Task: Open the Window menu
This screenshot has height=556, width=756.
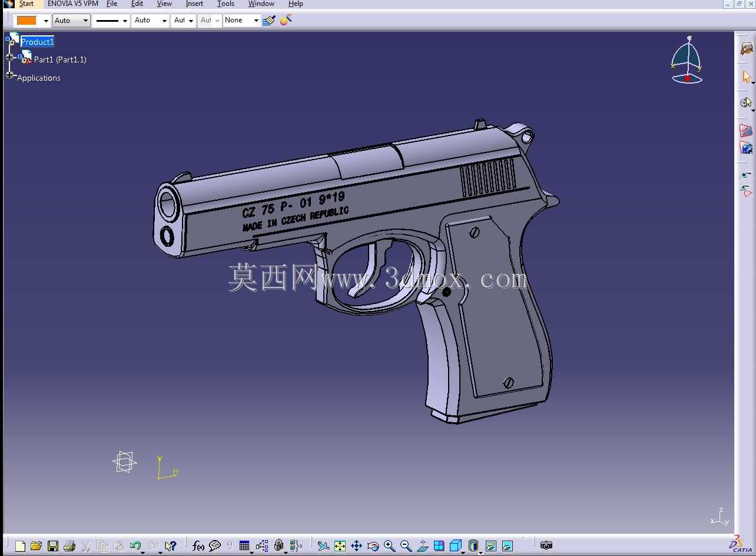Action: point(261,4)
